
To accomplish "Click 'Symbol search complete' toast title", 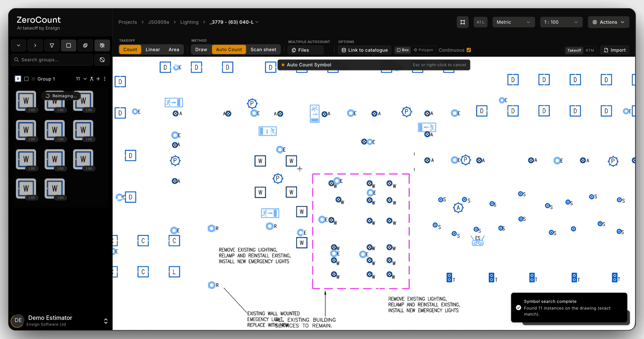I will 550,301.
